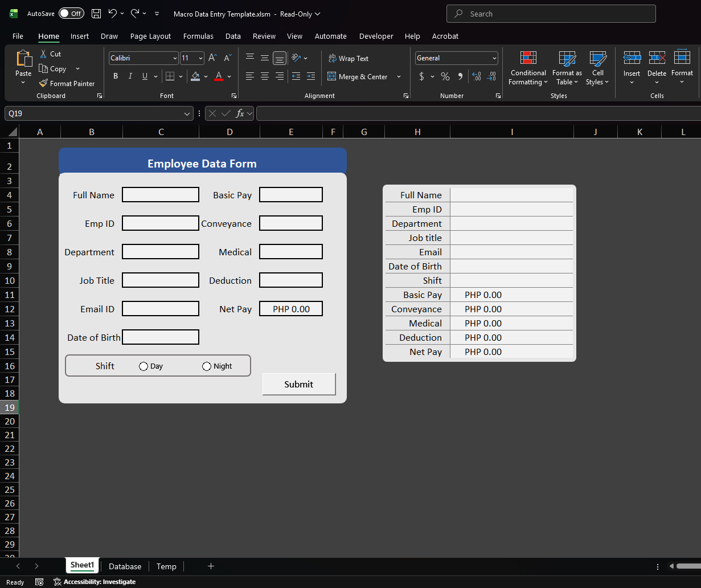This screenshot has width=701, height=588.
Task: Open the font name dropdown
Action: click(x=174, y=58)
